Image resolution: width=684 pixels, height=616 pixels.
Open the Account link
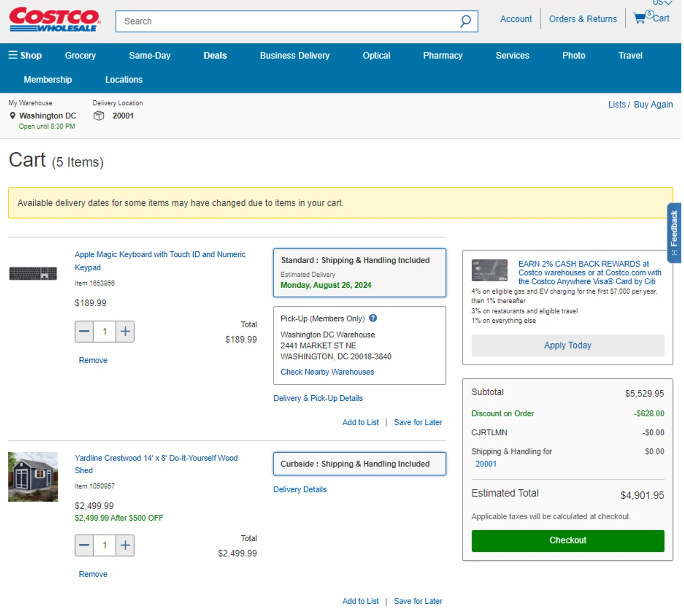[516, 19]
